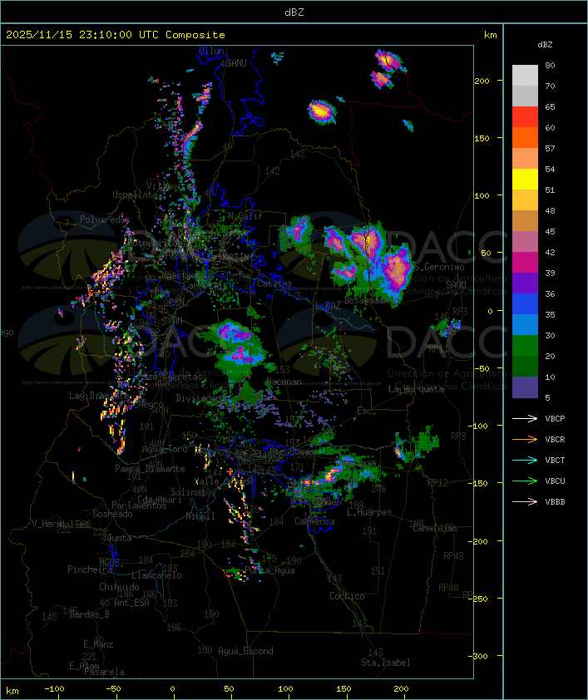Click the orange VBCR arrow icon
588x700 pixels.
click(525, 439)
